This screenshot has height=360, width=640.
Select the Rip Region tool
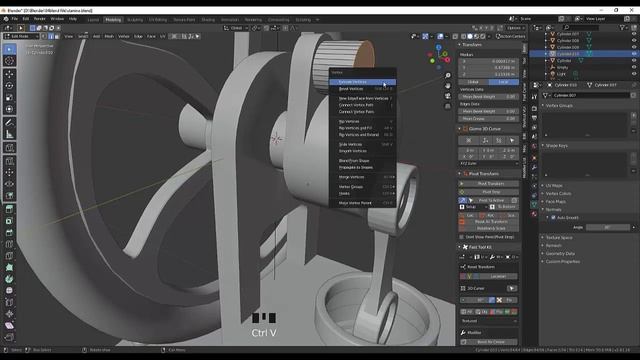pyautogui.click(x=9, y=337)
